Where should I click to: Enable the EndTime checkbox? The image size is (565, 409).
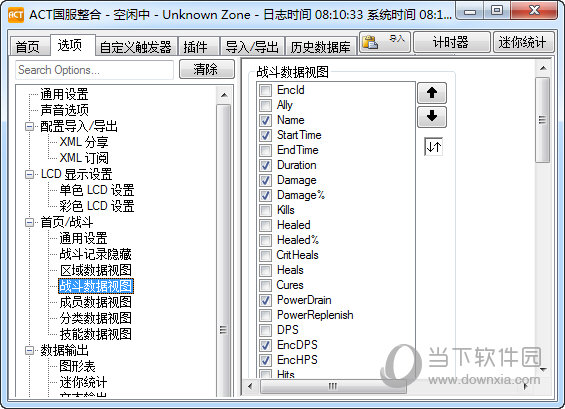265,150
